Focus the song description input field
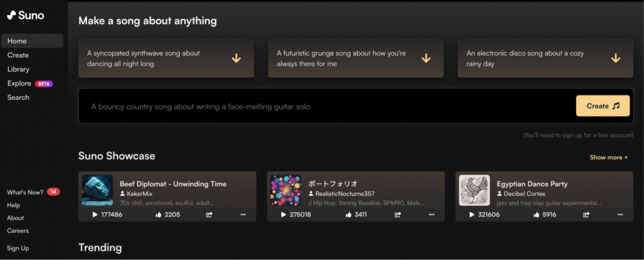 (326, 106)
